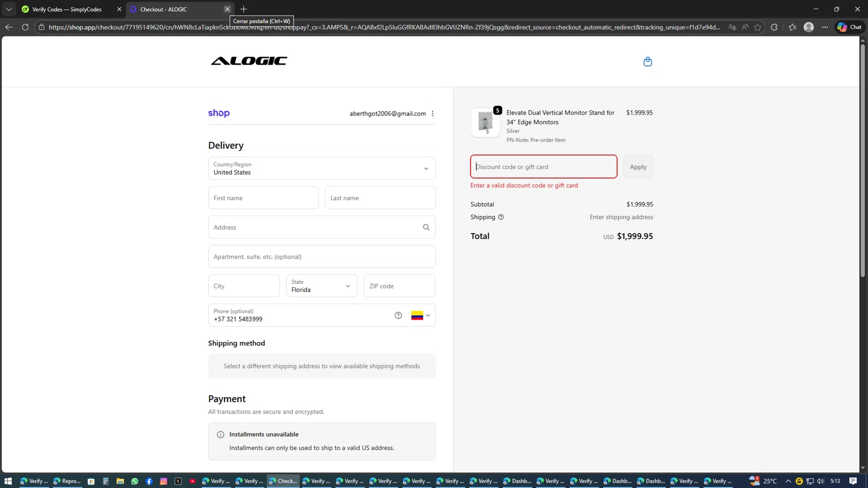The image size is (868, 488).
Task: Click the site security lock icon
Action: [42, 27]
